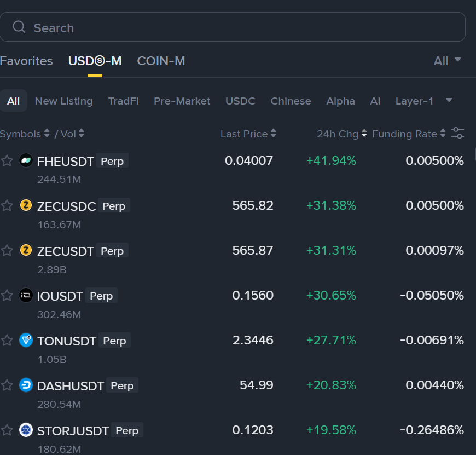
Task: Filter by TradFi category
Action: pyautogui.click(x=123, y=101)
